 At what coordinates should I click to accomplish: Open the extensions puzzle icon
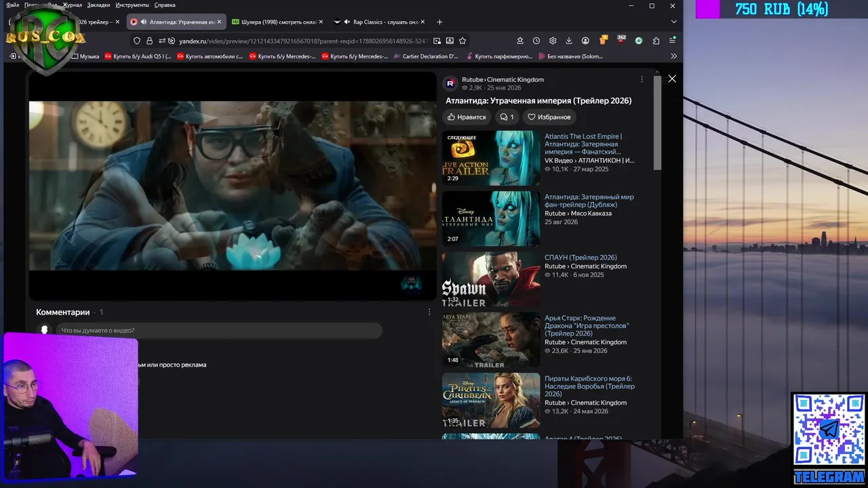click(x=656, y=41)
